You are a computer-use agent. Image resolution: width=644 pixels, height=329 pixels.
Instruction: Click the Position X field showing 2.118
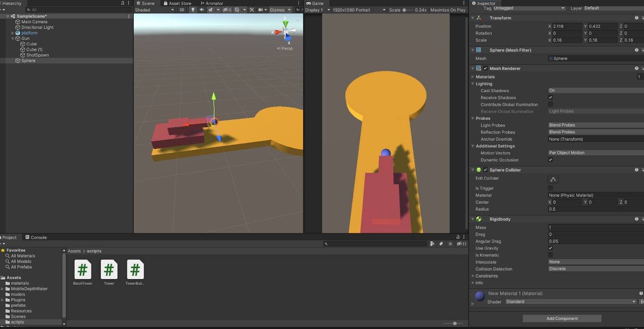tap(567, 26)
